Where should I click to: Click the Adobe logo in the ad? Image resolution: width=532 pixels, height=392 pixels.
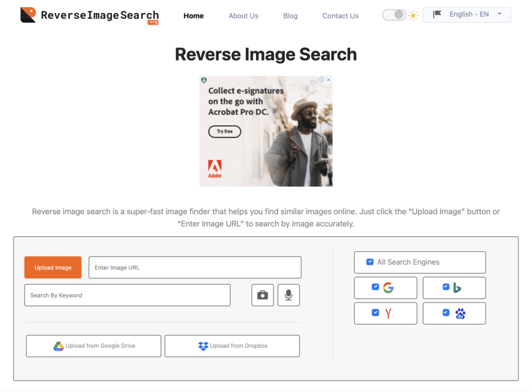pyautogui.click(x=215, y=169)
